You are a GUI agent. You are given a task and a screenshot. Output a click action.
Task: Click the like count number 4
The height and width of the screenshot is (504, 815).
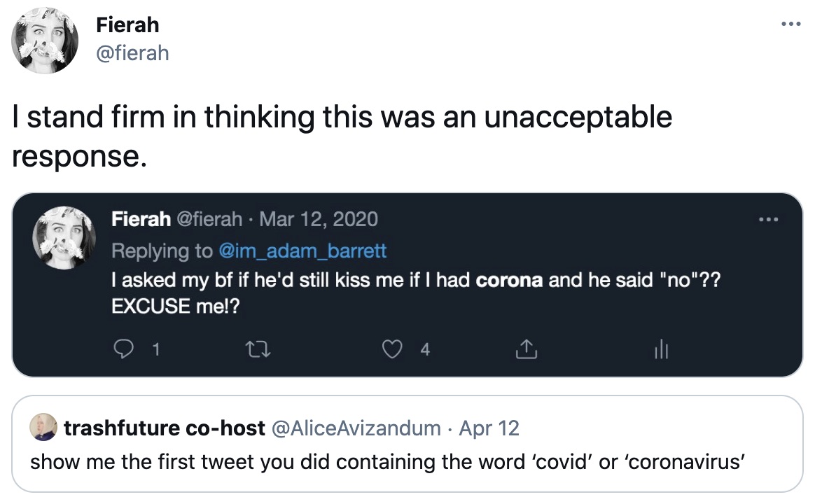coord(425,350)
